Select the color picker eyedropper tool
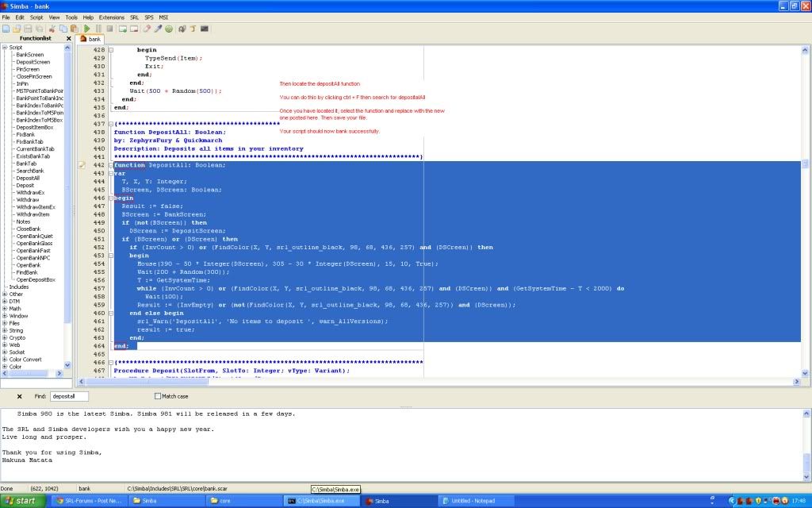812x508 pixels. click(x=158, y=29)
